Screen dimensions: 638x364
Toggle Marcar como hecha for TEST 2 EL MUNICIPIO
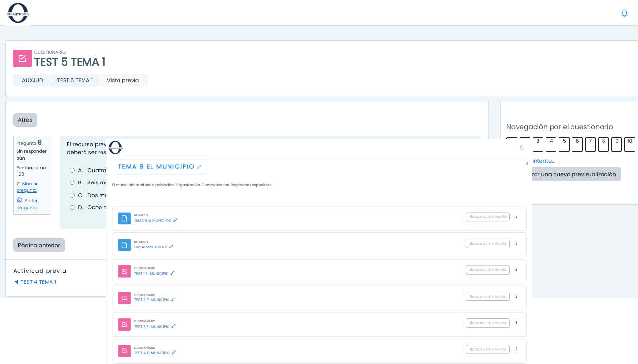click(x=487, y=296)
